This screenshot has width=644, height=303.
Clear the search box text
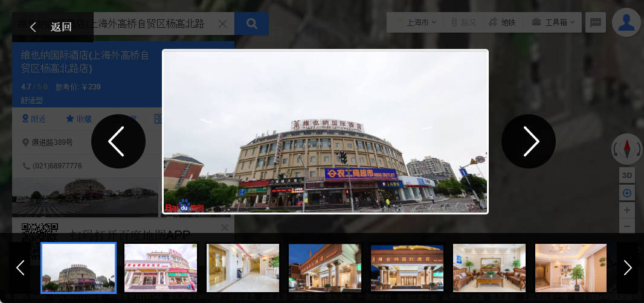tap(222, 24)
